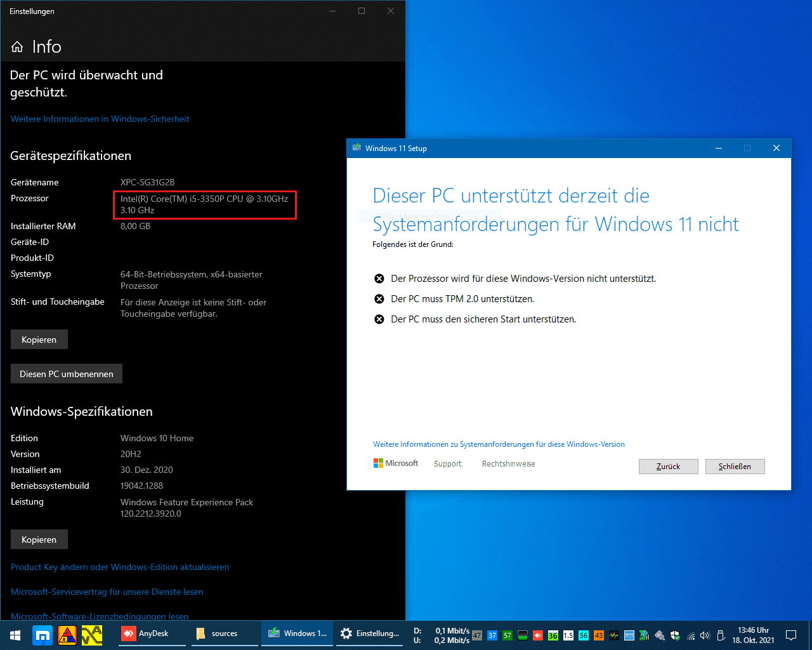Minimize the Windows 11 Setup window

point(719,148)
